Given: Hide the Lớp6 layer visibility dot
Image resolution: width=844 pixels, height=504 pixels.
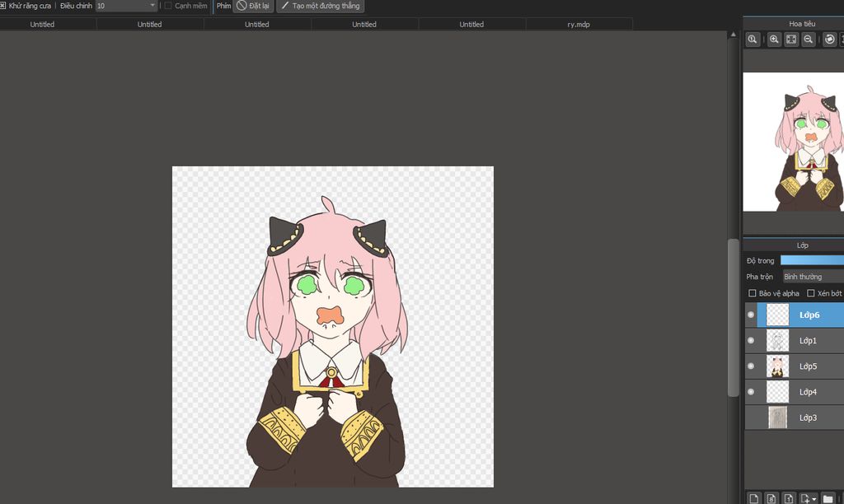Looking at the screenshot, I should (751, 315).
